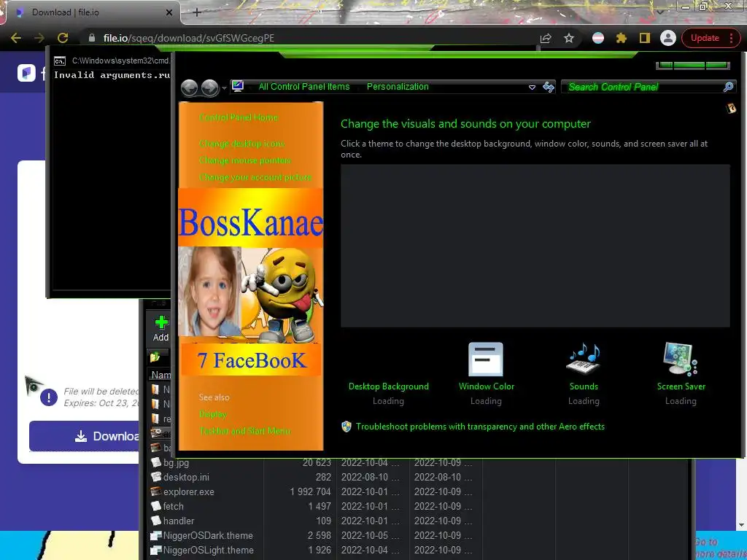Open Chrome tab search chevron
The image size is (747, 560).
[660, 12]
